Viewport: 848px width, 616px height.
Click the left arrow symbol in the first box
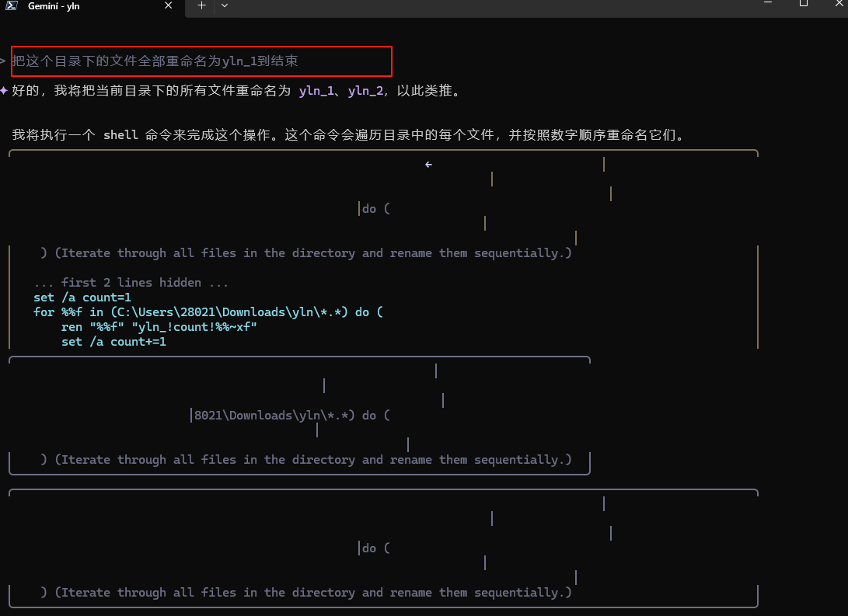(428, 165)
